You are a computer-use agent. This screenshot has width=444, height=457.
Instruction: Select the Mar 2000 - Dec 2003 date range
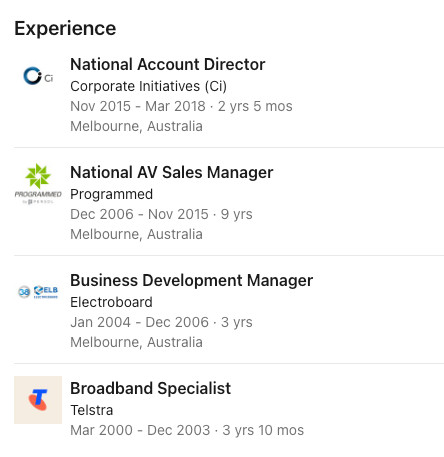140,430
